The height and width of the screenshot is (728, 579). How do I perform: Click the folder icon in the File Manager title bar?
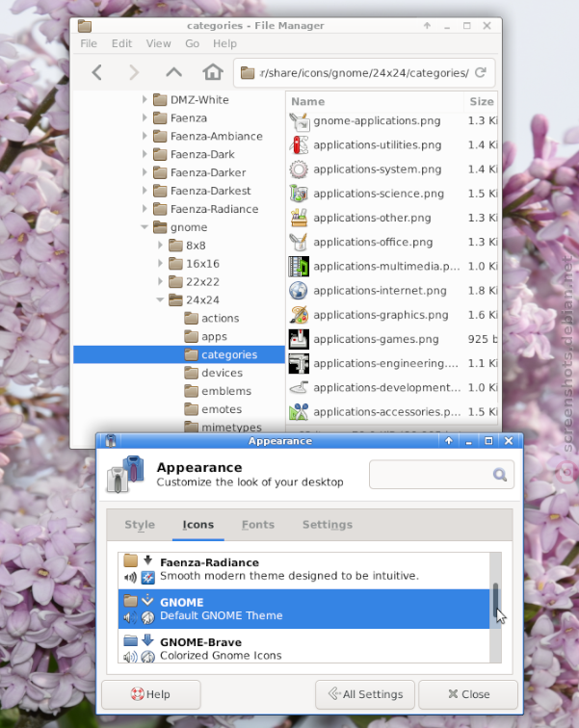(x=85, y=26)
